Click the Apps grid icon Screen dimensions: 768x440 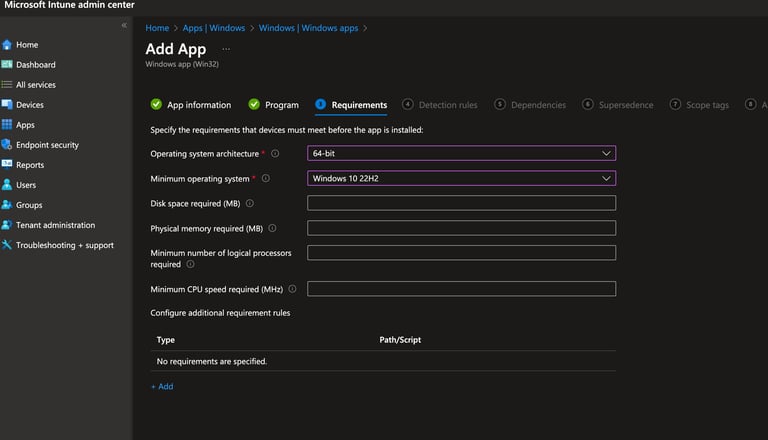click(x=7, y=125)
